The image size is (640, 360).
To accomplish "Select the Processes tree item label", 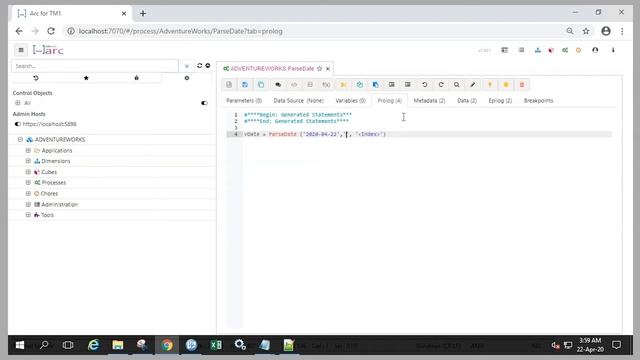I will coord(53,183).
